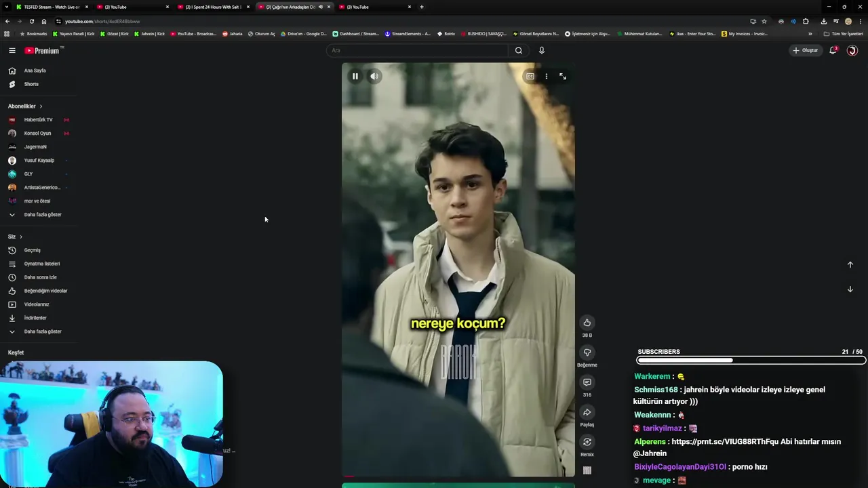This screenshot has width=868, height=488.
Task: Open Yusuf Kayaalp channel
Action: pyautogui.click(x=38, y=161)
